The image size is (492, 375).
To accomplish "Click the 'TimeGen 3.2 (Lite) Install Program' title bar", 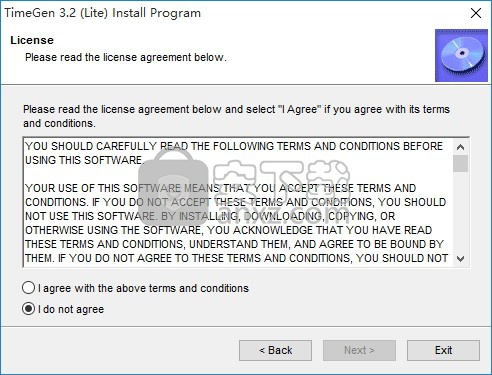I will coord(102,13).
